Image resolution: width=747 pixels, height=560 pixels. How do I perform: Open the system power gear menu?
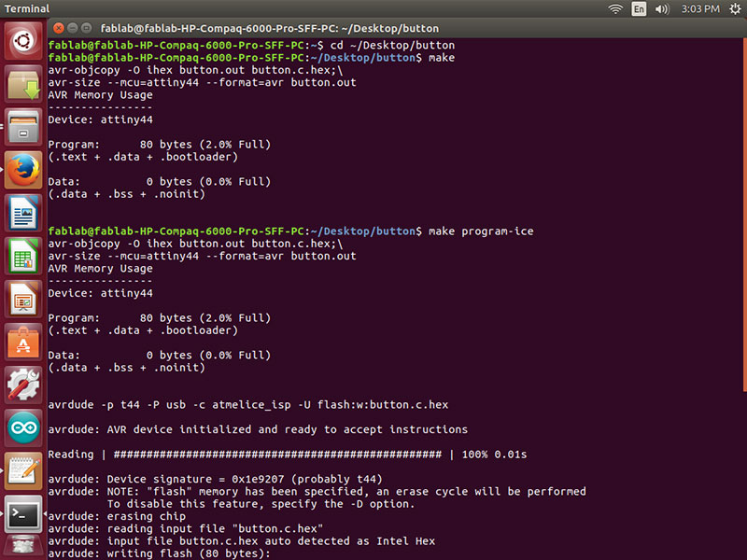[x=735, y=8]
